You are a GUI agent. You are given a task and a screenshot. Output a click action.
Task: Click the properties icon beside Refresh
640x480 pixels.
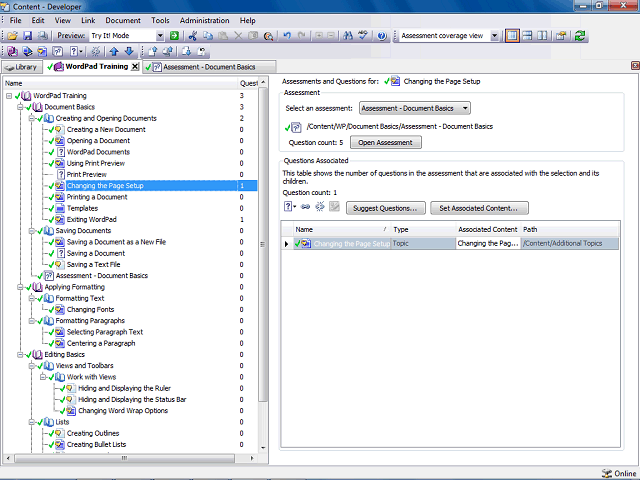561,36
